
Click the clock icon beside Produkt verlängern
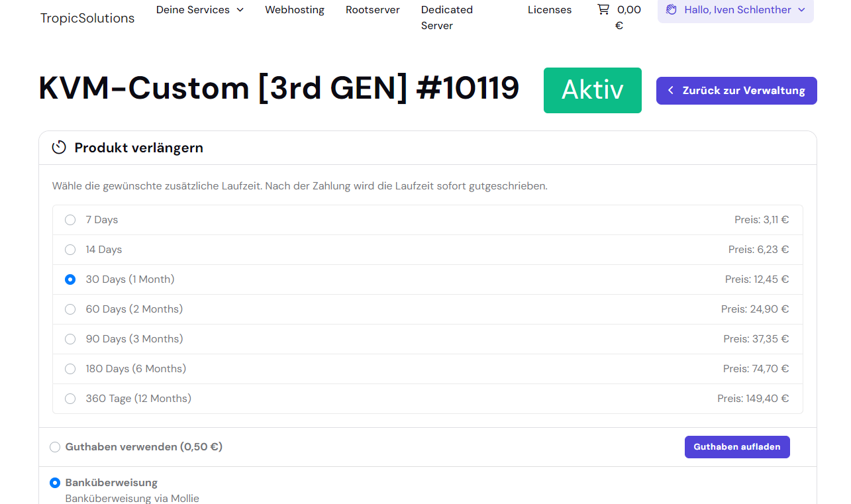pos(59,148)
